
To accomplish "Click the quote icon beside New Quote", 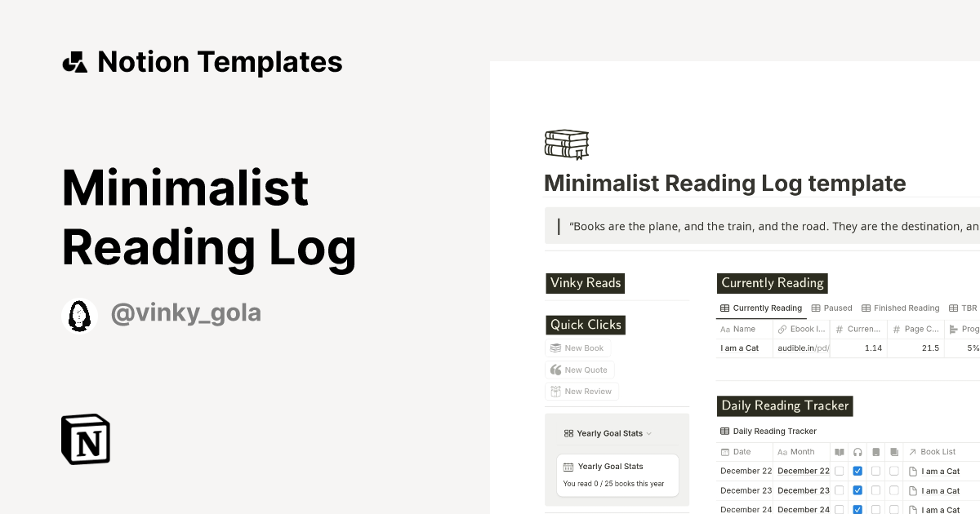I will click(556, 370).
